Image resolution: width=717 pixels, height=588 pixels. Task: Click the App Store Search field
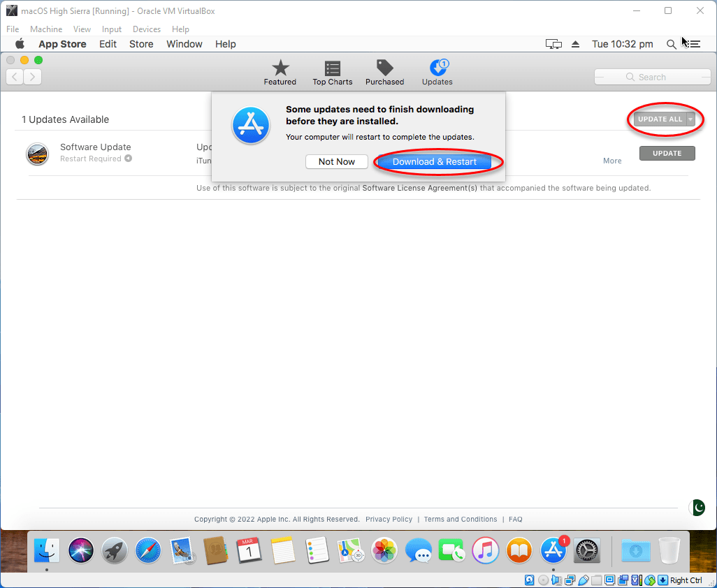[653, 78]
